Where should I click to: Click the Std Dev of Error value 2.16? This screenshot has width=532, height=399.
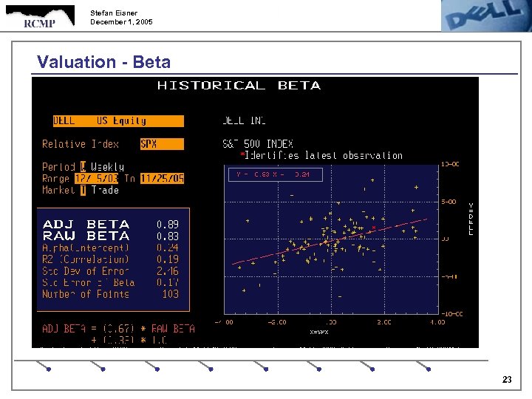tap(168, 270)
